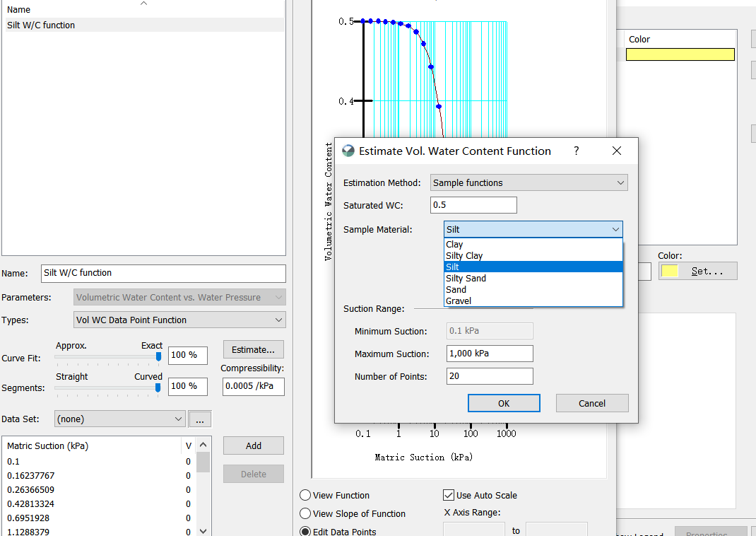Click the yellow color swatch beside Set
This screenshot has height=536, width=756.
pos(669,271)
